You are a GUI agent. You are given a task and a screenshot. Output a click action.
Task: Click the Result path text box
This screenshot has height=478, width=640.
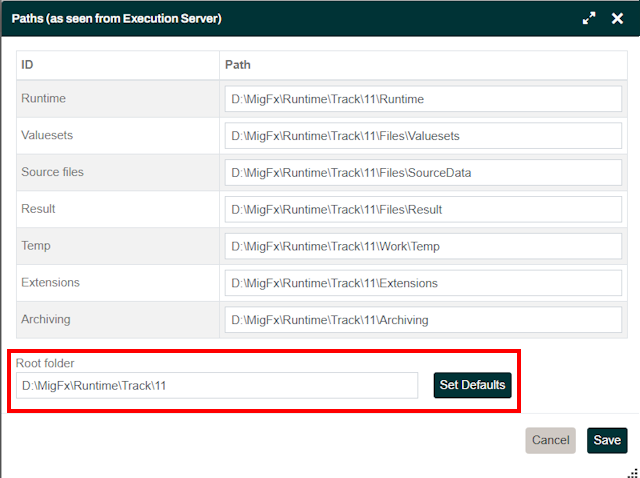424,210
